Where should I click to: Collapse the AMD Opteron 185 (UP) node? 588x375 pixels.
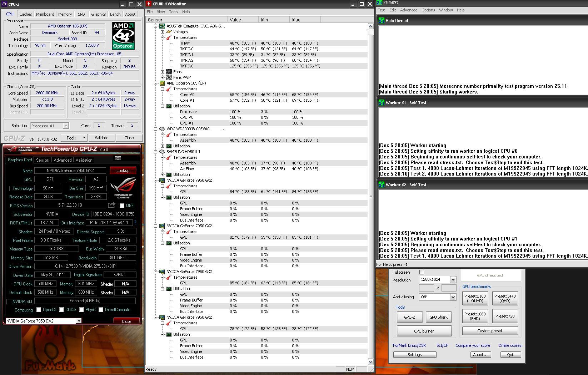155,83
